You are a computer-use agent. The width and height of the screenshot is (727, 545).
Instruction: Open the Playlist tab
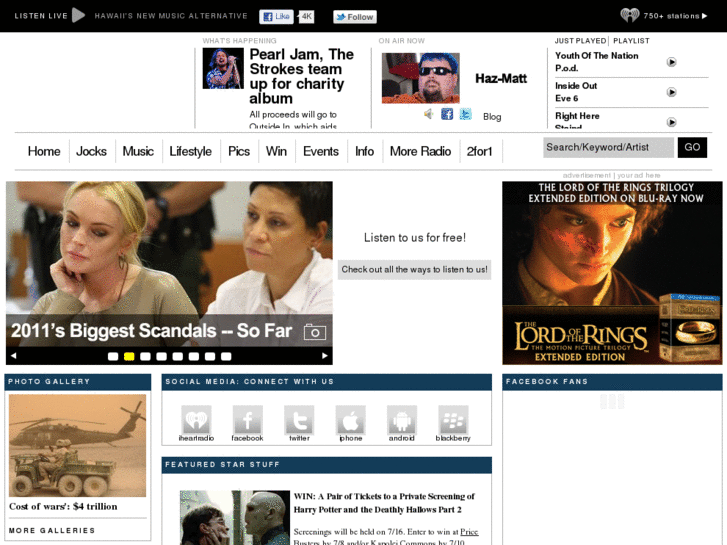click(x=631, y=41)
